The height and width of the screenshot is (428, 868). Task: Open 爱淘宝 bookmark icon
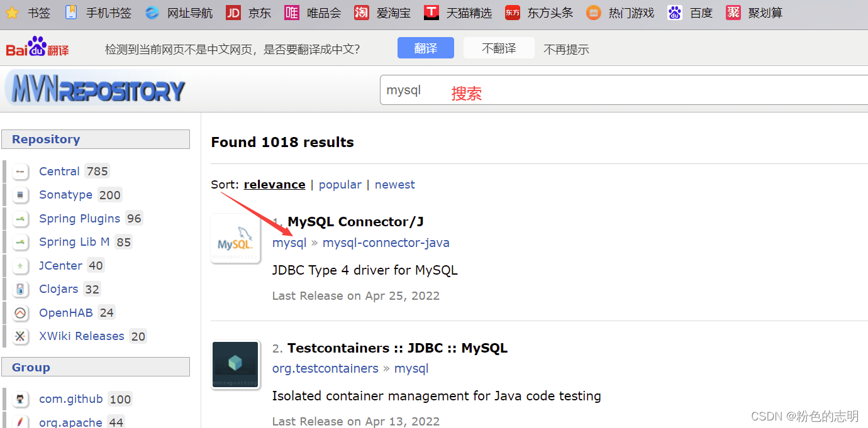[362, 13]
